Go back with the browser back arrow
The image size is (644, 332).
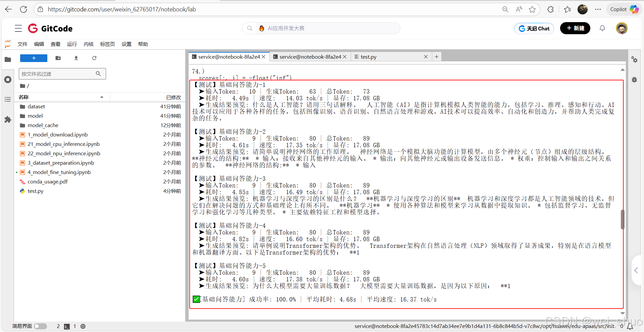pyautogui.click(x=8, y=9)
